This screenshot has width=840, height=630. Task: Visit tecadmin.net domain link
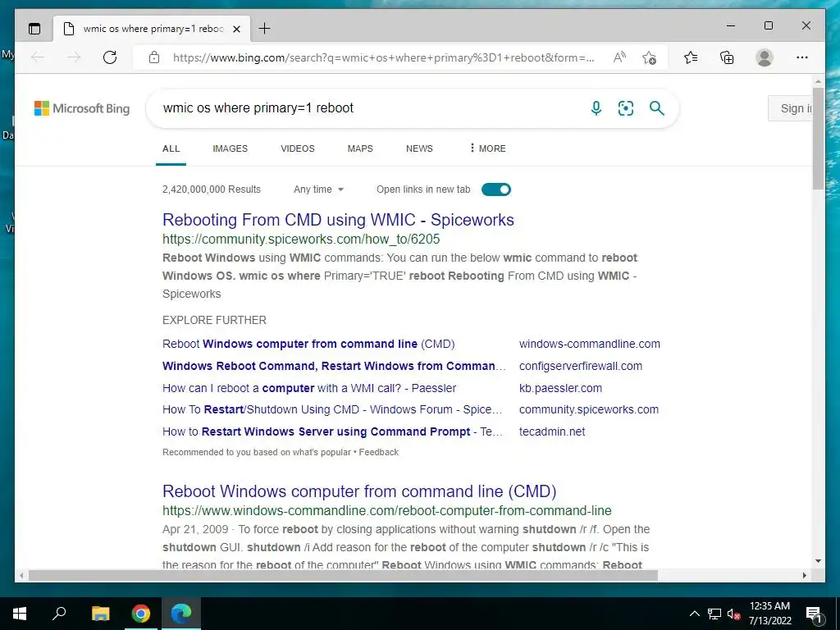tap(552, 431)
